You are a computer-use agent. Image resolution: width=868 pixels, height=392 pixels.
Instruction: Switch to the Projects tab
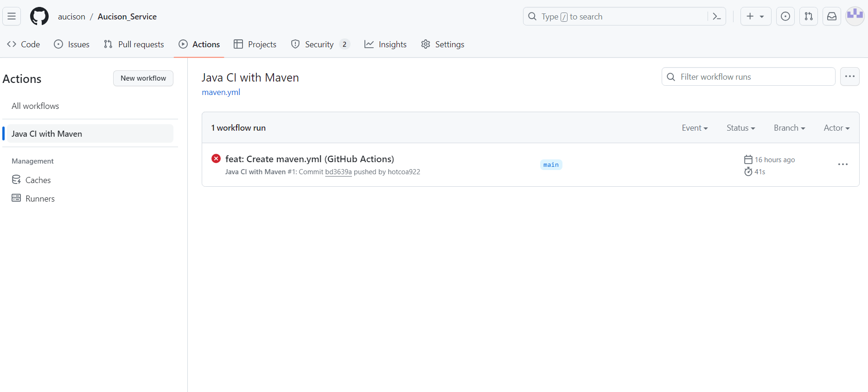coord(255,44)
